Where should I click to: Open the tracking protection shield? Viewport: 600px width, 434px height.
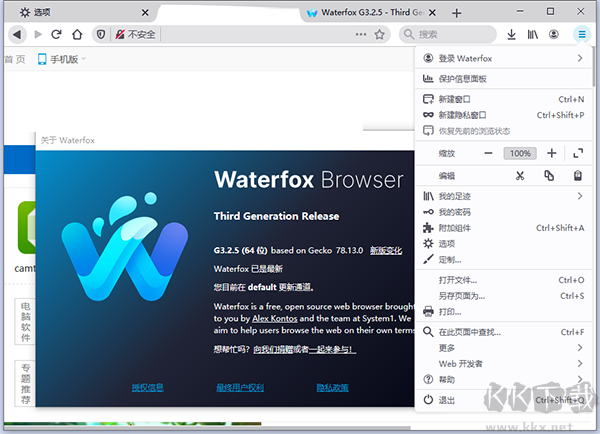pyautogui.click(x=101, y=34)
